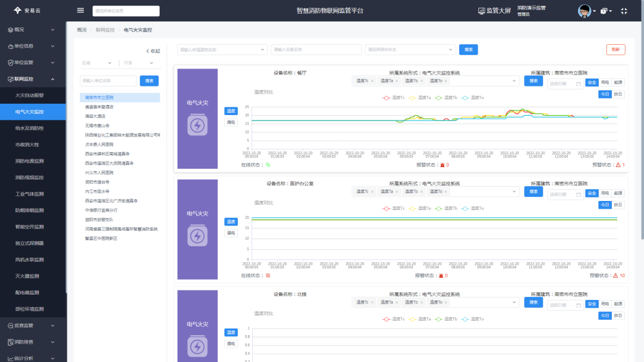Open calendar icon in 餐厅 date picker
This screenshot has height=362, width=644.
click(x=578, y=84)
